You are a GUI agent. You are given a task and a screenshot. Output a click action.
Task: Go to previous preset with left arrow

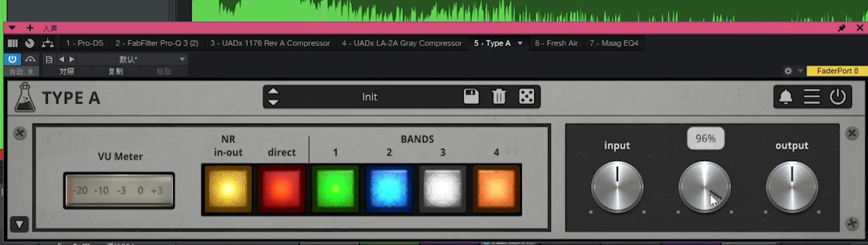[61, 59]
